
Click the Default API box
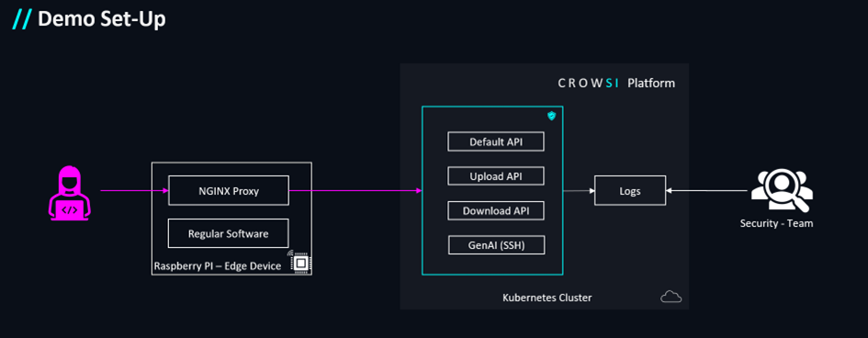[x=496, y=141]
